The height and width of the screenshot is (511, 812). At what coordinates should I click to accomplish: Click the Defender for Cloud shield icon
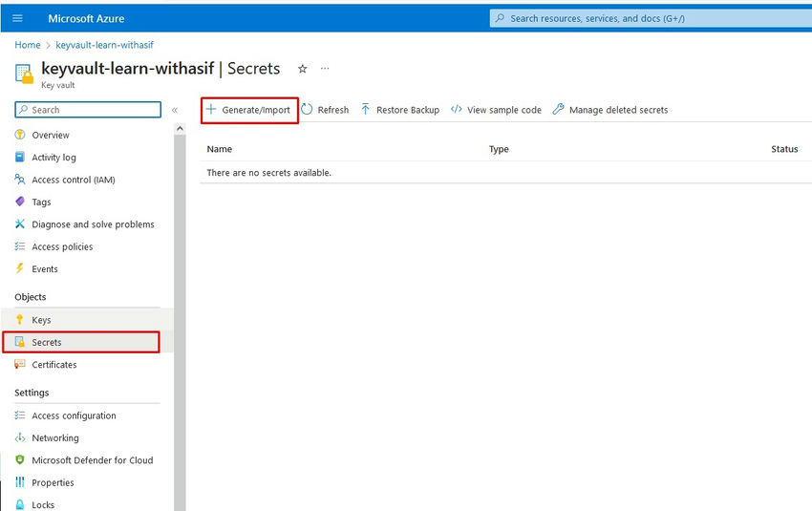(x=20, y=459)
